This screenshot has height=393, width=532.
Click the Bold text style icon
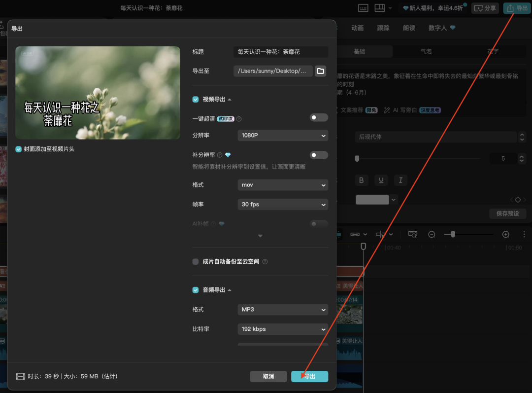(361, 180)
